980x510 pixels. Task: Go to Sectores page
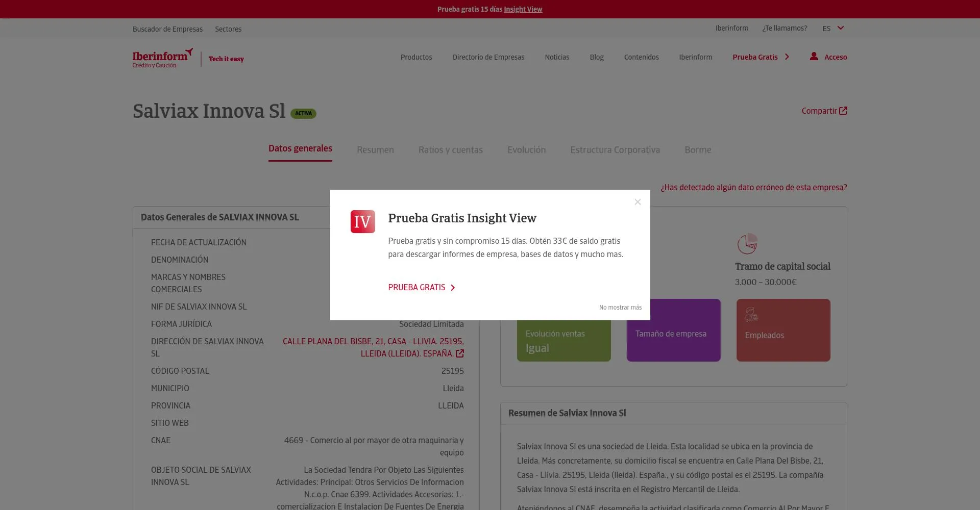coord(228,29)
